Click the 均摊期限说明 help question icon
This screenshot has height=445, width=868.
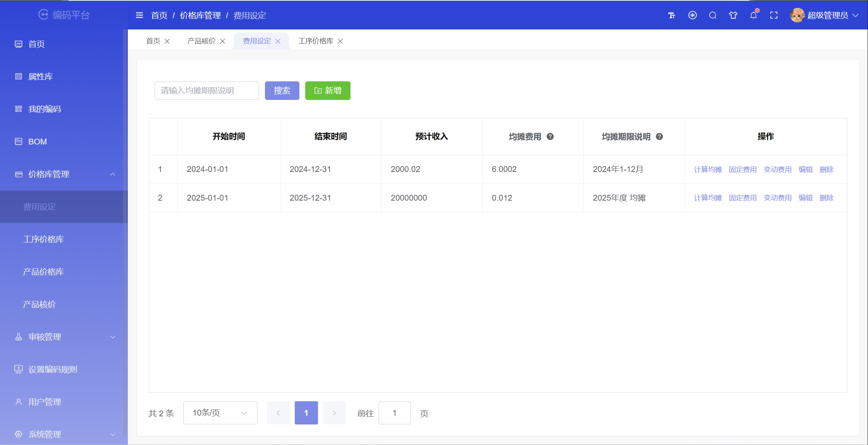pyautogui.click(x=659, y=137)
